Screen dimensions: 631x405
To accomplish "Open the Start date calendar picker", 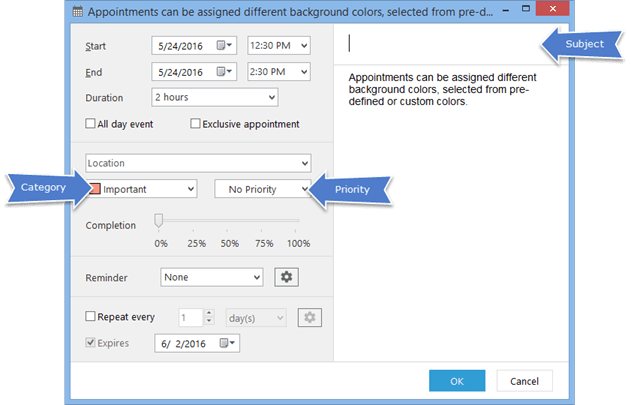I will pos(224,45).
